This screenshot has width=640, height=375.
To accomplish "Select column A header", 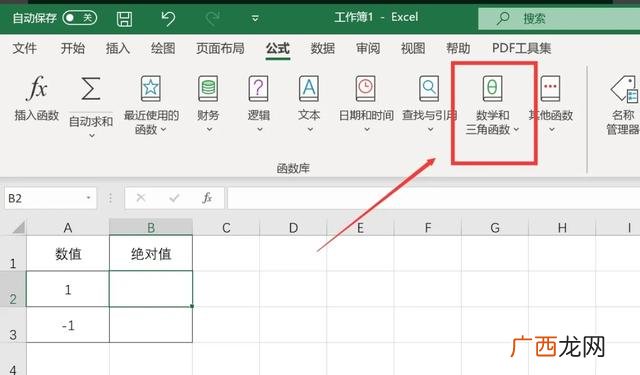I will (68, 227).
